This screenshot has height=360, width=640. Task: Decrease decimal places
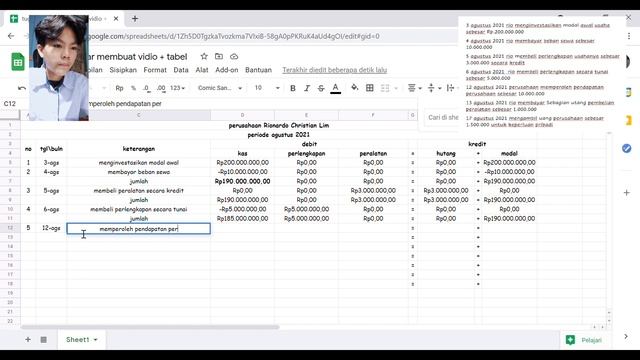tap(147, 88)
